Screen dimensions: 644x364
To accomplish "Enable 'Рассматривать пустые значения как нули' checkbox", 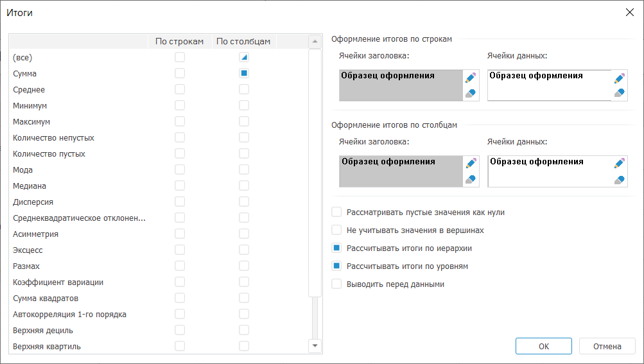I will (336, 212).
